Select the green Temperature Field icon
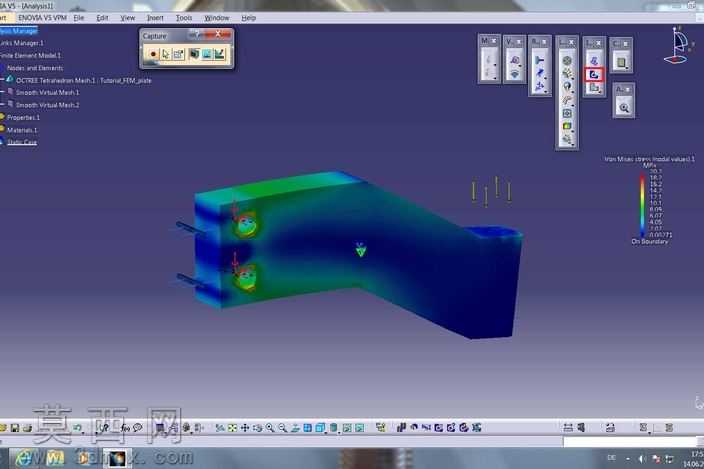The image size is (704, 469). pyautogui.click(x=567, y=126)
